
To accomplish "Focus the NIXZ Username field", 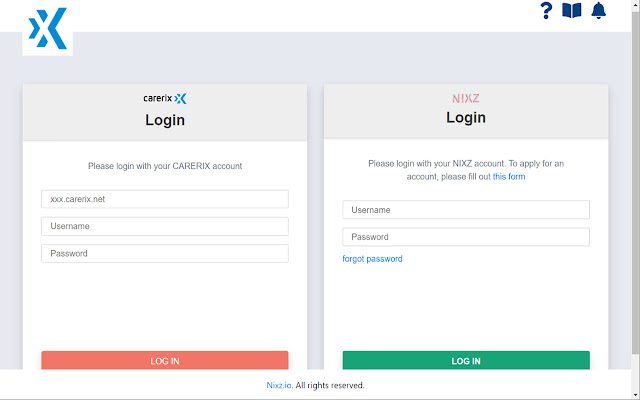I will 466,210.
